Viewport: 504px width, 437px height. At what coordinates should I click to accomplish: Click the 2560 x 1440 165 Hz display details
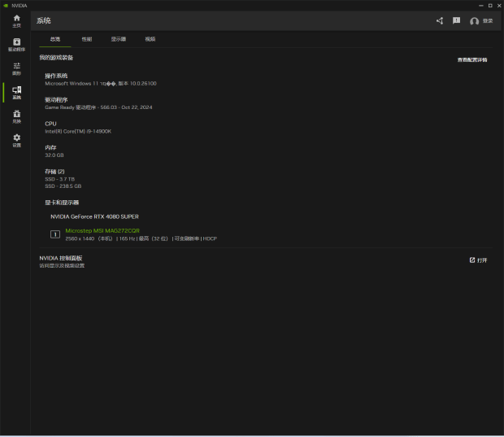[x=141, y=238]
